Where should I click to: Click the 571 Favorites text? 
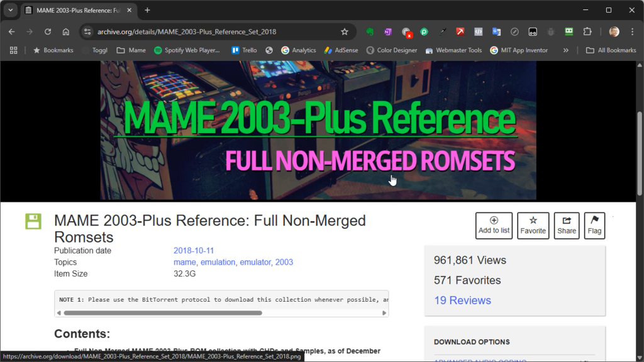(x=467, y=280)
